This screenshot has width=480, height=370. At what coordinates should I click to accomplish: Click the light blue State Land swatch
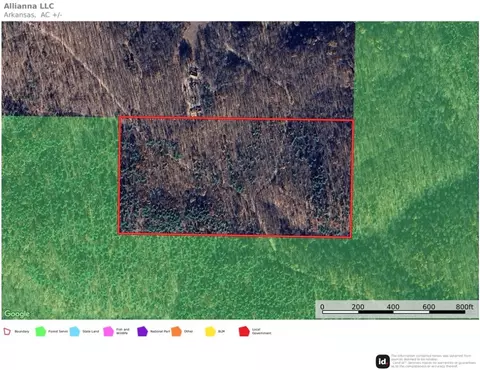pyautogui.click(x=75, y=331)
